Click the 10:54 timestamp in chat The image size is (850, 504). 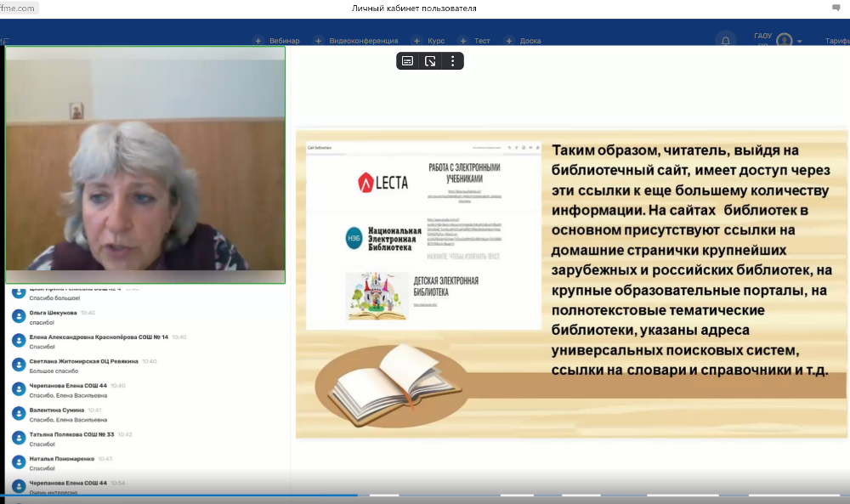[117, 483]
